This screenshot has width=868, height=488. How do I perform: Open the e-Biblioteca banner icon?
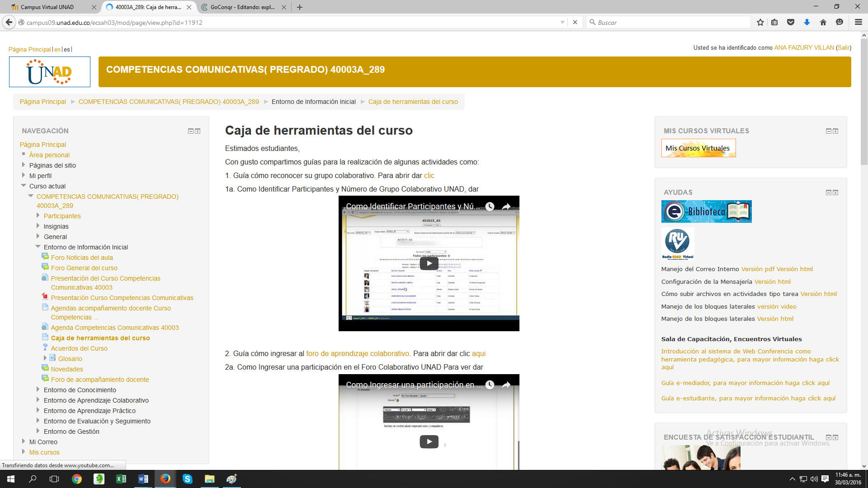pyautogui.click(x=706, y=211)
